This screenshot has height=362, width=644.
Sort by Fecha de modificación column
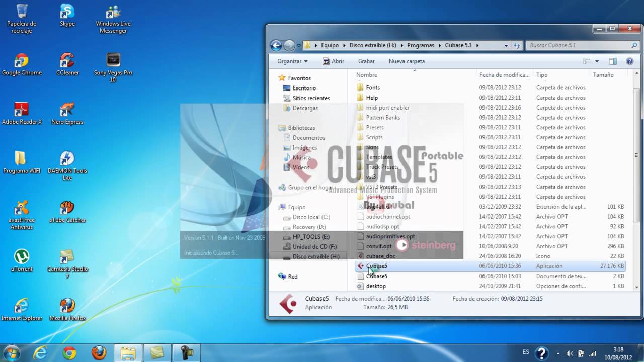click(x=505, y=75)
